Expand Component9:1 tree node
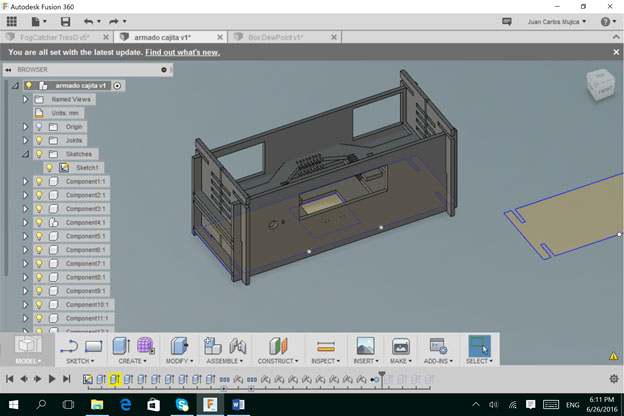 click(25, 291)
